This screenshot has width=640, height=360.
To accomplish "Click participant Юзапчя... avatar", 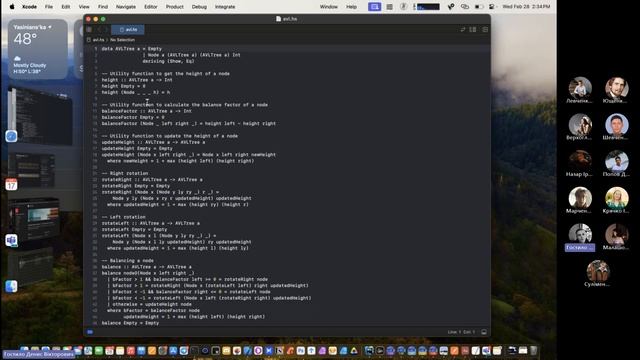I will click(x=616, y=88).
